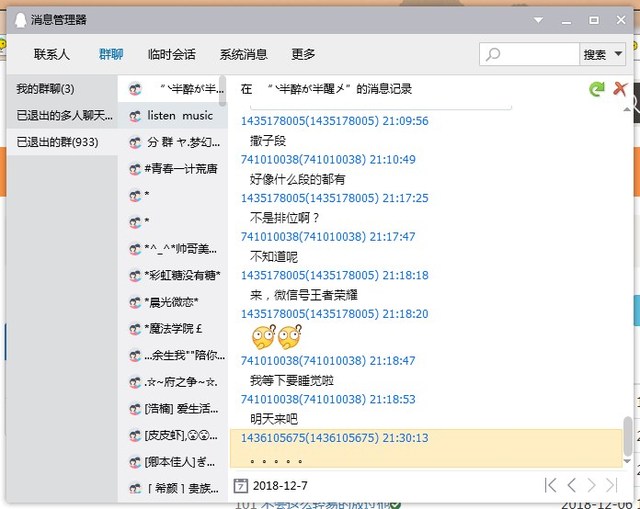This screenshot has height=509, width=640.
Task: Open the 系统消息 tab
Action: tap(243, 54)
